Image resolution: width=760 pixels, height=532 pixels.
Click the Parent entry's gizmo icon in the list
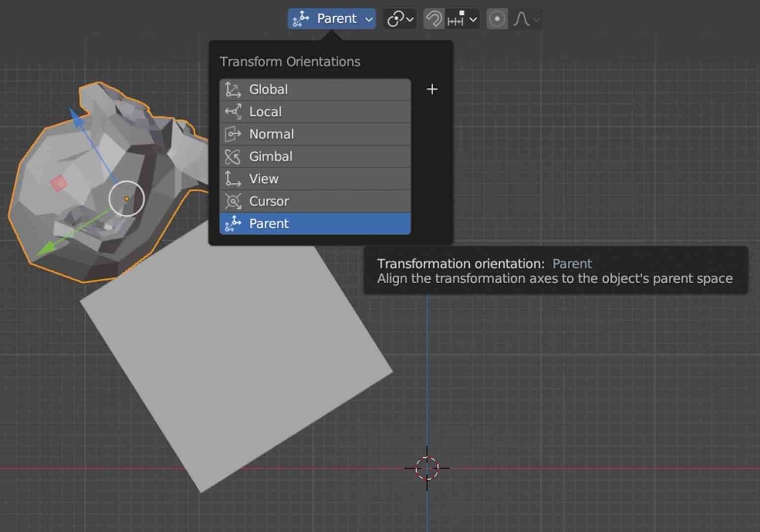[x=232, y=223]
